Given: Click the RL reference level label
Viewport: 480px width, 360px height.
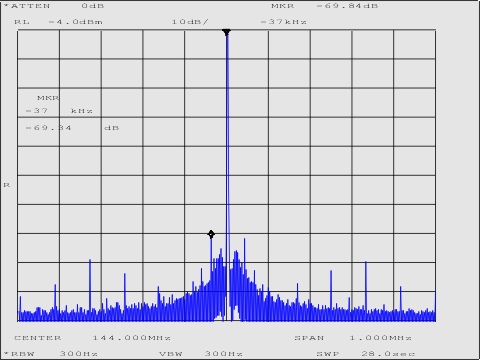Looking at the screenshot, I should [22, 22].
